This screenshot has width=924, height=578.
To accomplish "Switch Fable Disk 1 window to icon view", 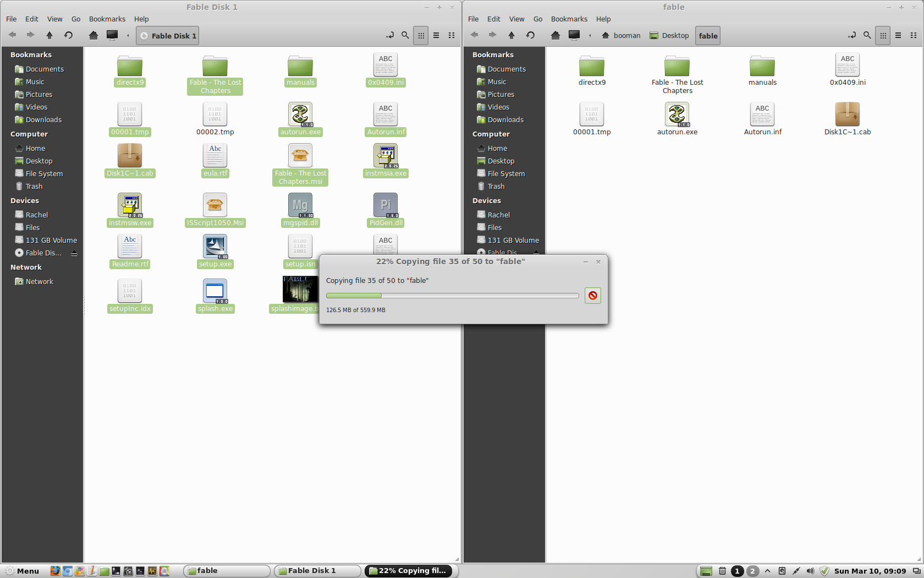I will click(x=421, y=35).
